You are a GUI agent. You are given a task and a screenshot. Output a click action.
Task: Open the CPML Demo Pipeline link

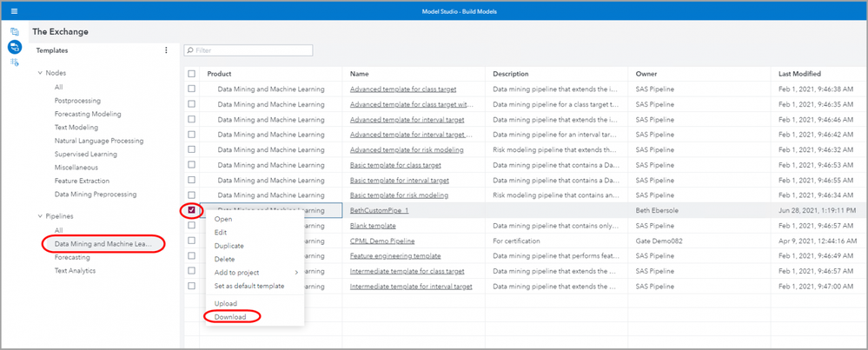[x=381, y=241]
